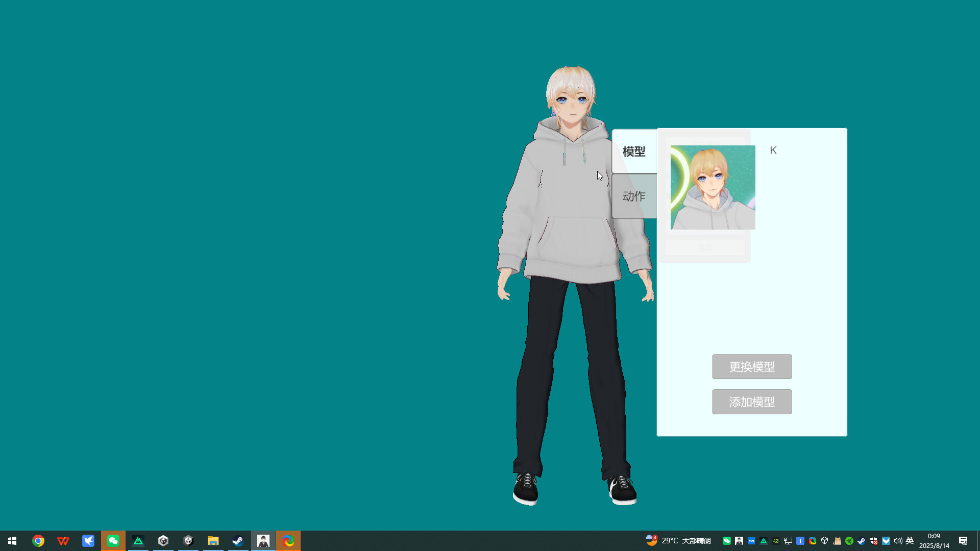Switch to the 动作 tab
This screenshot has height=551, width=980.
coord(633,195)
